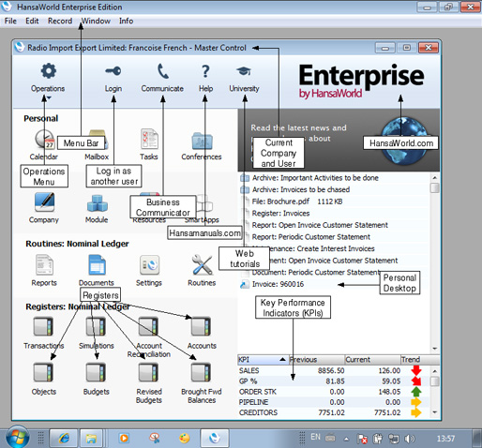This screenshot has height=448, width=482.
Task: Click the KPI list scroll up arrow
Action: [435, 371]
